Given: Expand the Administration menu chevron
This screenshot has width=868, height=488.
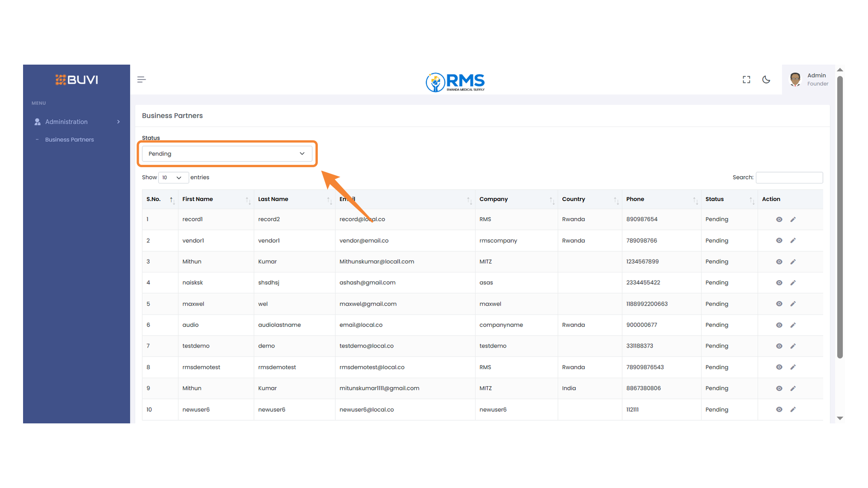Looking at the screenshot, I should click(118, 122).
